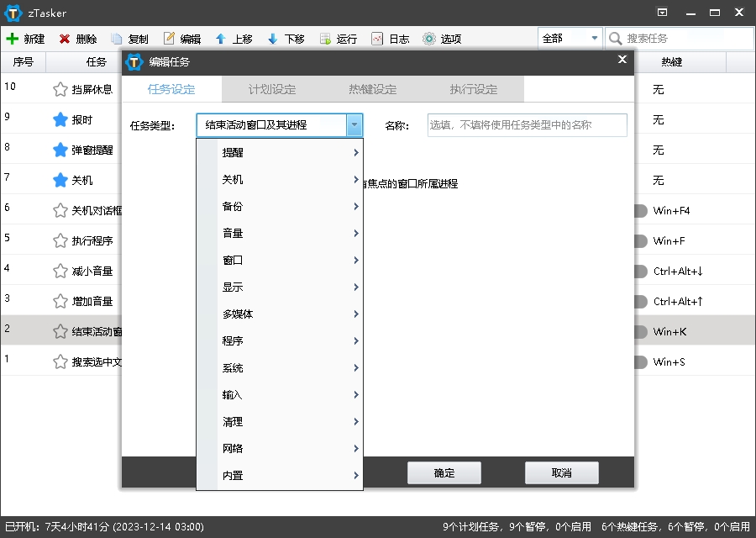Image resolution: width=756 pixels, height=538 pixels.
Task: Open the 任务类型 dropdown
Action: 354,124
